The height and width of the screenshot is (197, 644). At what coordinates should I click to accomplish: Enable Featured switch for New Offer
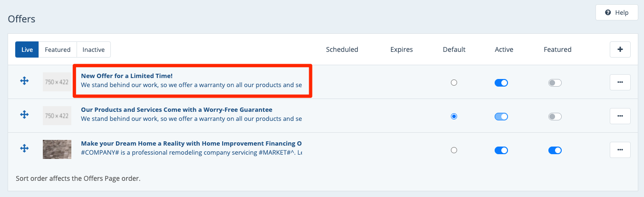point(555,83)
